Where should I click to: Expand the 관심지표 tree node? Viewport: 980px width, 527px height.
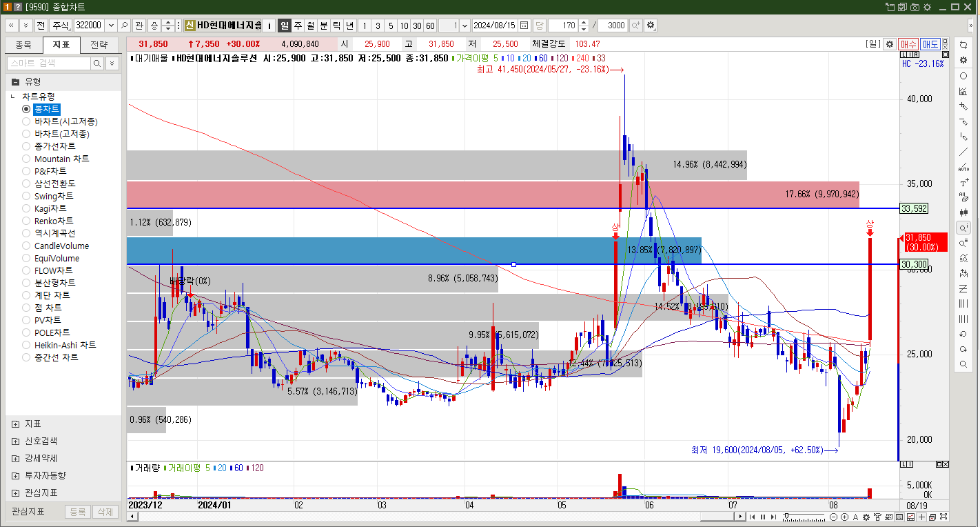pos(16,493)
